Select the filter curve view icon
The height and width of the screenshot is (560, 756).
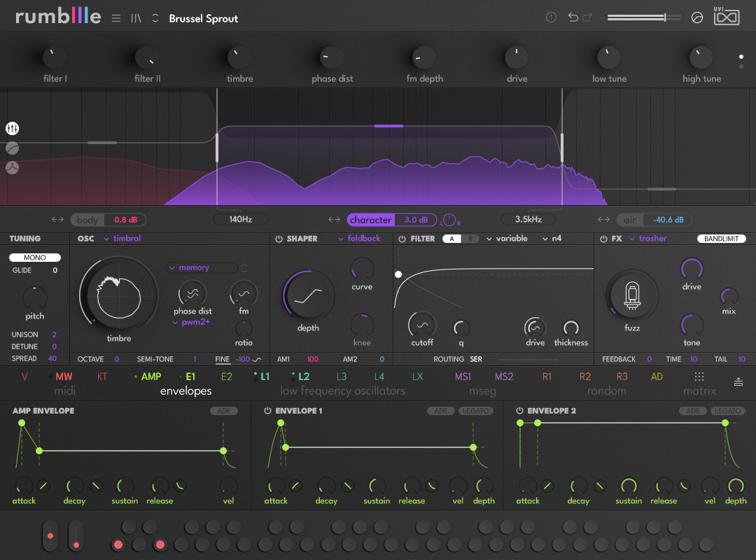point(12,148)
